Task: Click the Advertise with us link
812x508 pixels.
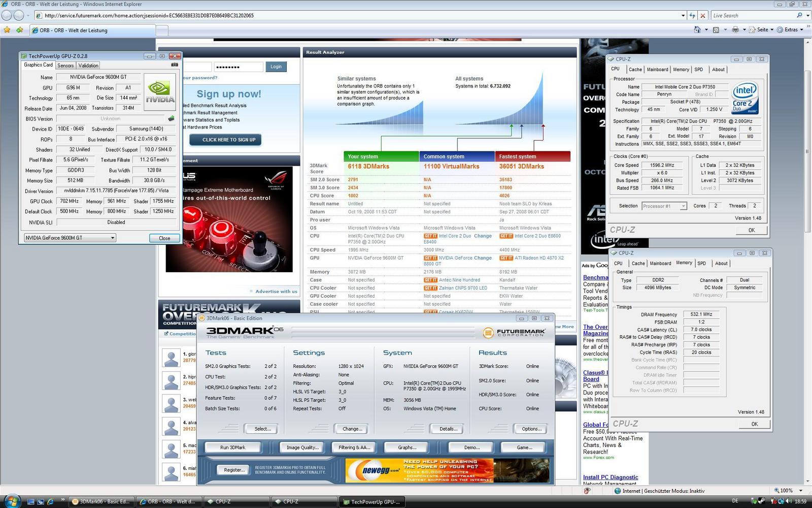Action: pyautogui.click(x=277, y=291)
